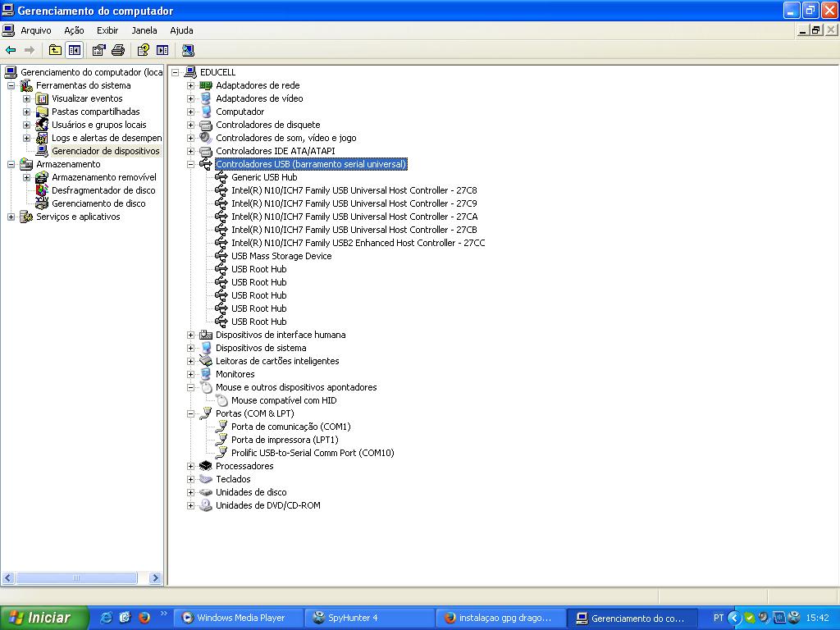840x630 pixels.
Task: Select Porta de comunicação (COM1)
Action: (x=291, y=427)
